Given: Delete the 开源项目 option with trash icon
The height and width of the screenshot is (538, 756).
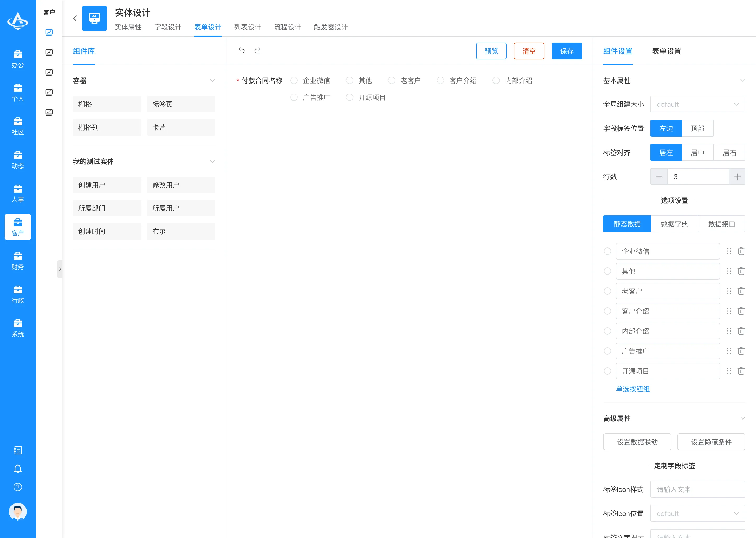Looking at the screenshot, I should 741,371.
